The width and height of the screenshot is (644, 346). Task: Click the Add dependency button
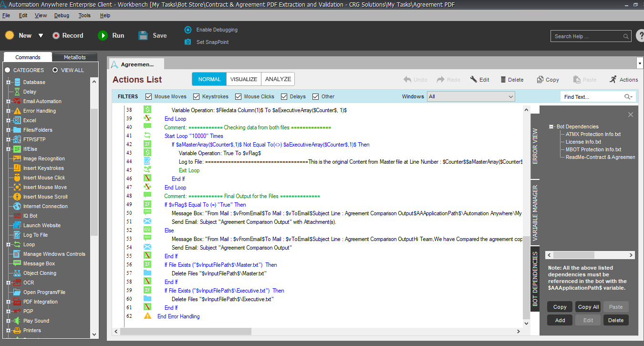(x=560, y=320)
